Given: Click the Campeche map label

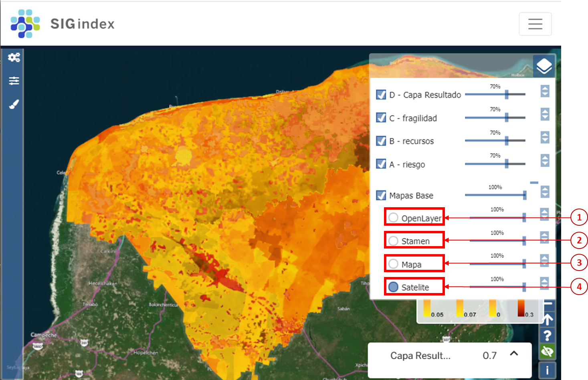Looking at the screenshot, I should [x=44, y=335].
